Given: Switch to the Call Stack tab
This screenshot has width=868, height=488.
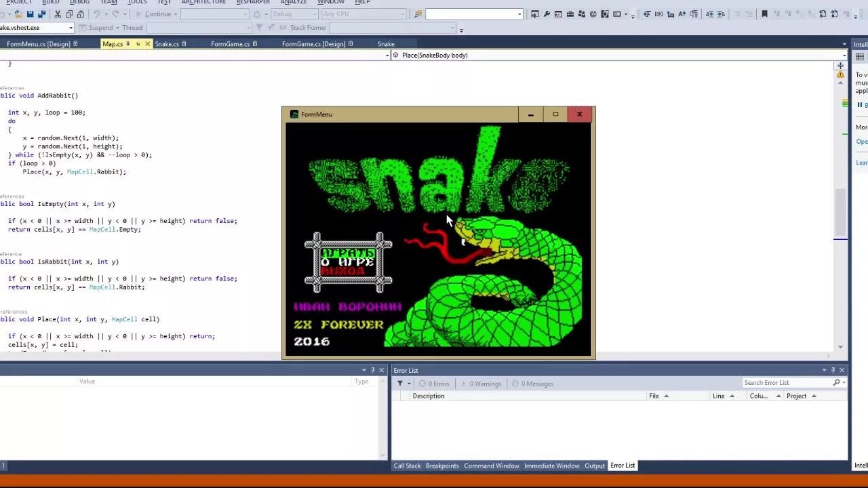Looking at the screenshot, I should (408, 466).
